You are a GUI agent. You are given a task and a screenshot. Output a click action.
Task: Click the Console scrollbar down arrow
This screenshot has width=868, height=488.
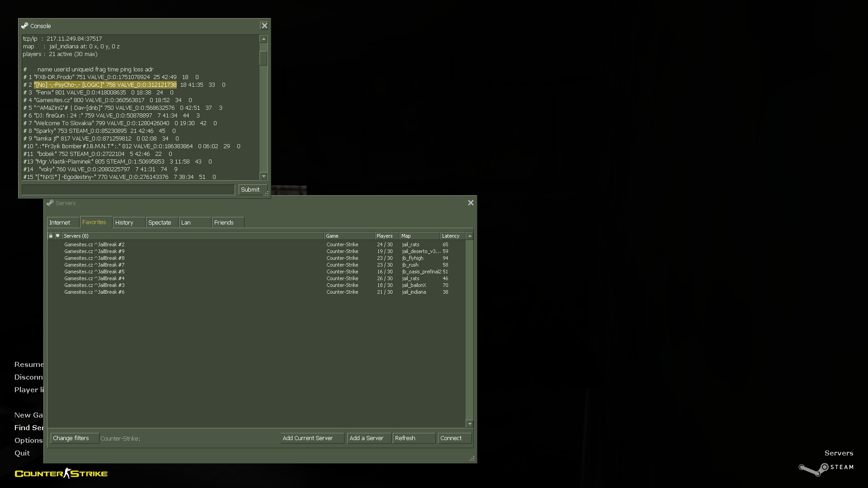(x=263, y=176)
